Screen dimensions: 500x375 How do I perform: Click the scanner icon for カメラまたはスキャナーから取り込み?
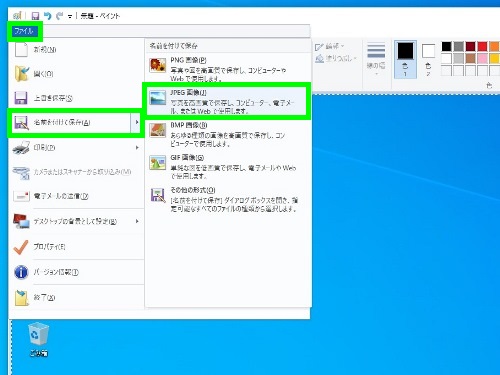point(21,172)
